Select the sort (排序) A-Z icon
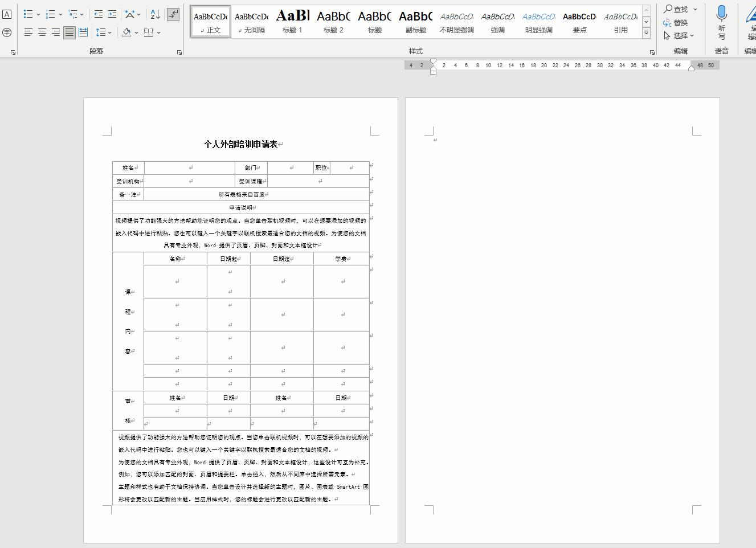The height and width of the screenshot is (548, 756). [x=154, y=14]
